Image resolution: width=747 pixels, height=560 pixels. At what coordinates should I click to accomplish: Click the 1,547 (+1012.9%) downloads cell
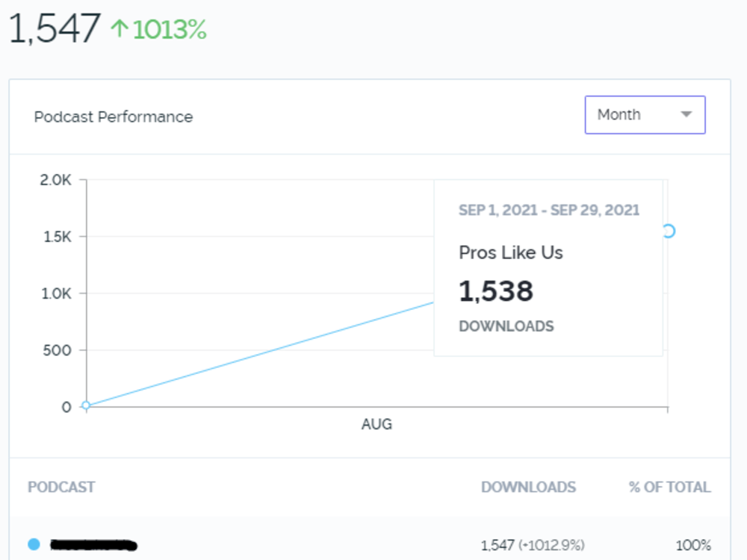pyautogui.click(x=533, y=545)
